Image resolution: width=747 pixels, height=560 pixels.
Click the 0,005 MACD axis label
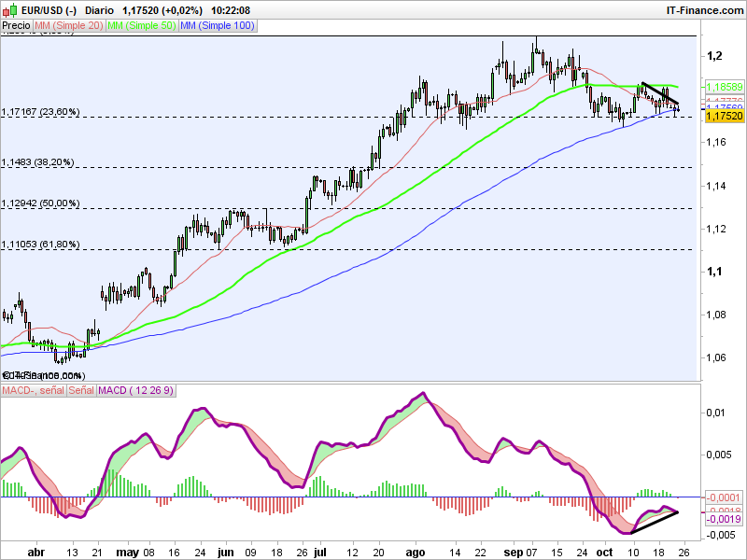[720, 455]
